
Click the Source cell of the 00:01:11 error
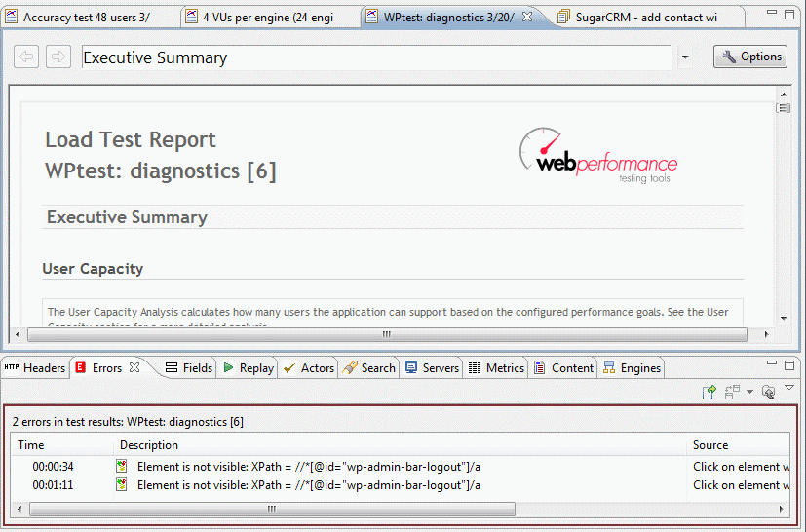coord(741,485)
